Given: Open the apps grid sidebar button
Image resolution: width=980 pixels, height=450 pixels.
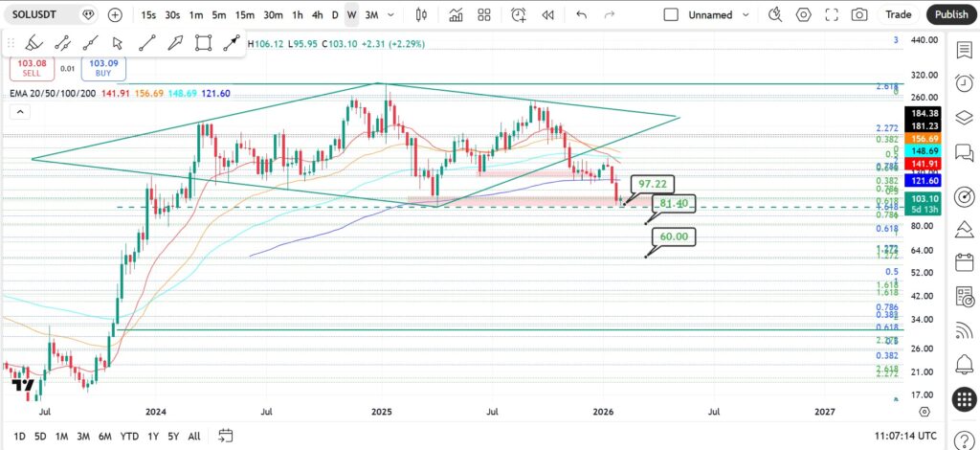Looking at the screenshot, I should point(964,398).
